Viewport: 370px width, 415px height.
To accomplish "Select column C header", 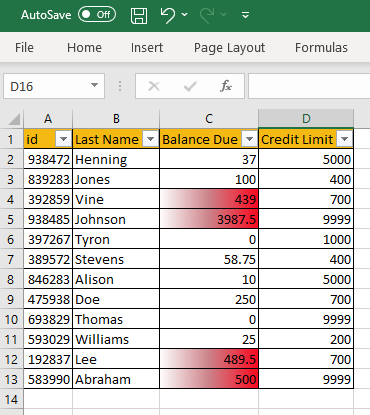I will pyautogui.click(x=209, y=119).
